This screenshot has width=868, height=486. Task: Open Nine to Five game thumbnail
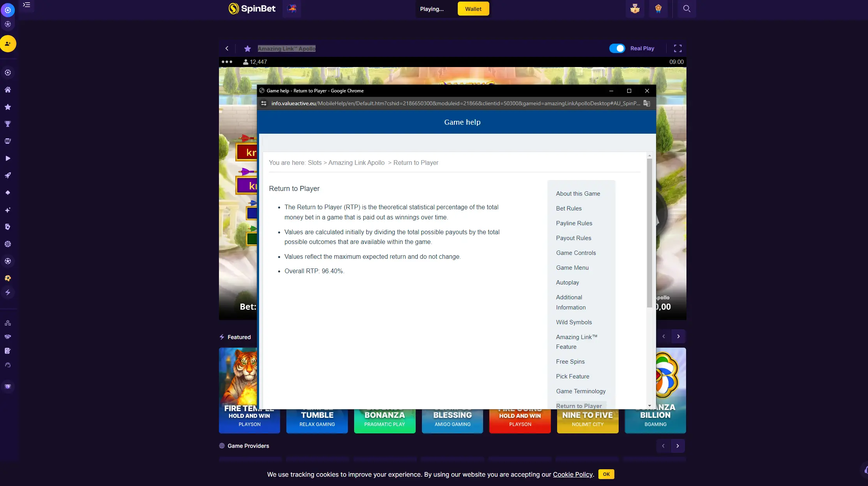point(587,421)
